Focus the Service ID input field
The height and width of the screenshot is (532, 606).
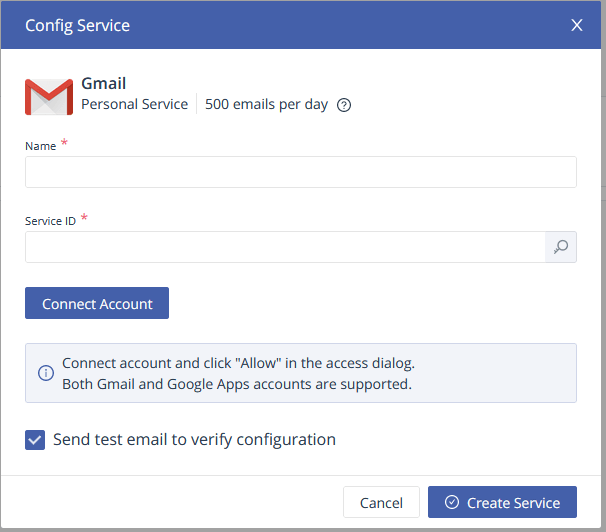(x=285, y=247)
